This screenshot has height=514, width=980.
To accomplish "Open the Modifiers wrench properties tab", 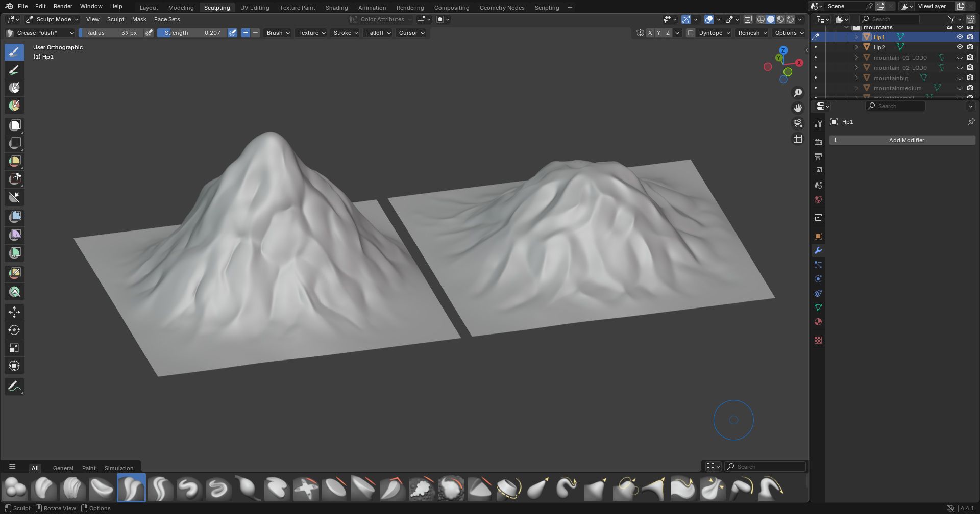I will point(818,250).
